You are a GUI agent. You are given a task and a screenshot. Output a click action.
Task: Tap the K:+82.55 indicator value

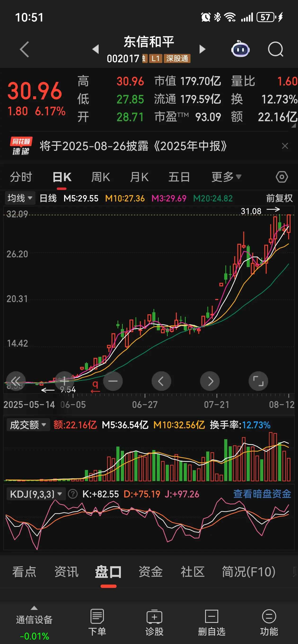(101, 494)
